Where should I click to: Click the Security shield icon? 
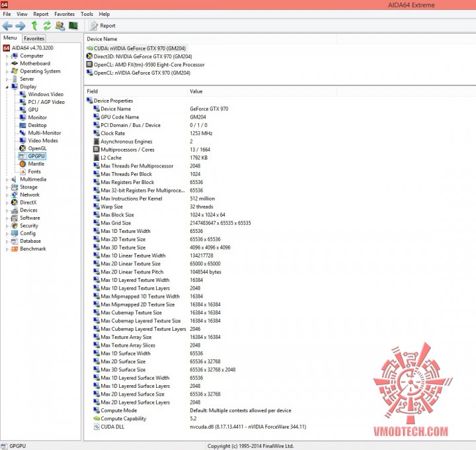(x=15, y=226)
